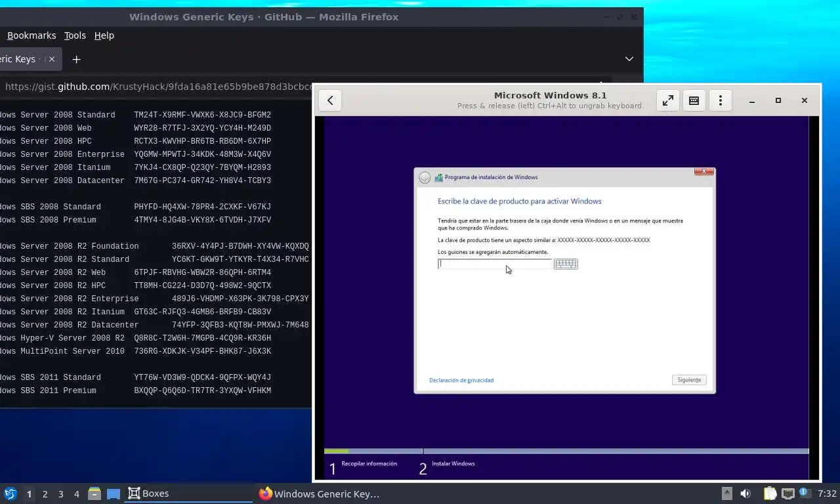The image size is (840, 504).
Task: Click the 2008 R2 Web key 6TPJF-RBVHG
Action: (203, 272)
